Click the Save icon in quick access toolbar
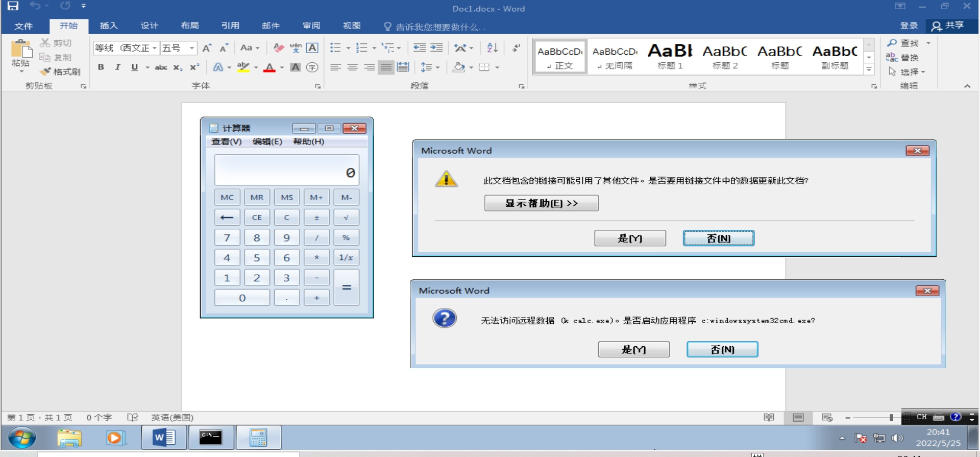The image size is (980, 457). pos(13,6)
